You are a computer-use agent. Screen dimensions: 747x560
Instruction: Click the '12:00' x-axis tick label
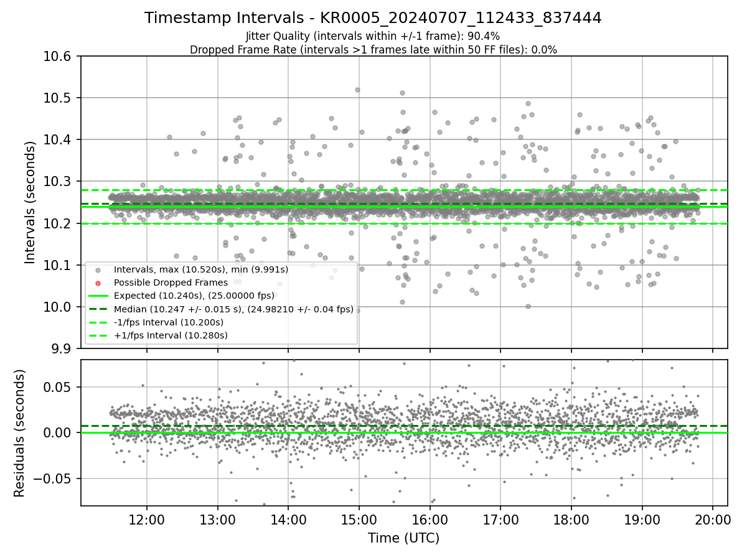click(147, 520)
